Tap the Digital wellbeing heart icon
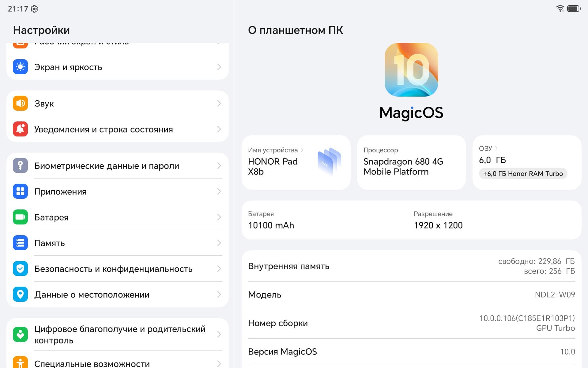Screen dimensions: 588x368 coord(20,334)
